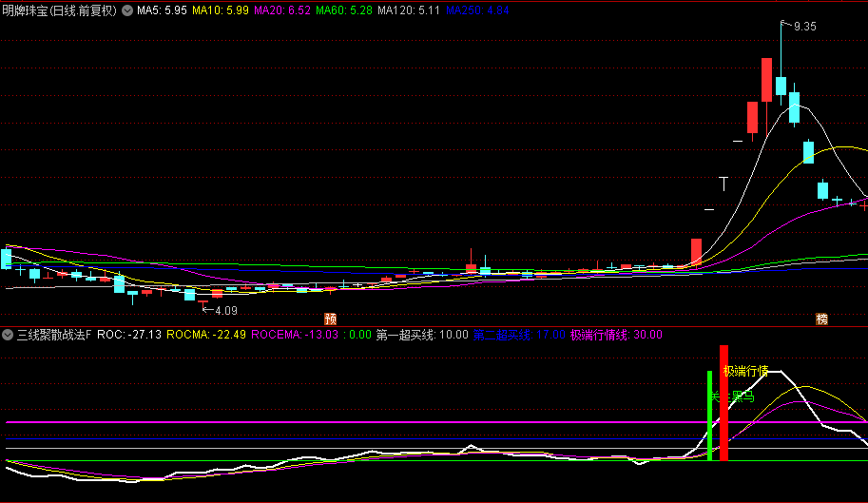
Task: Select the MA120: 5.11 label
Action: pos(409,10)
